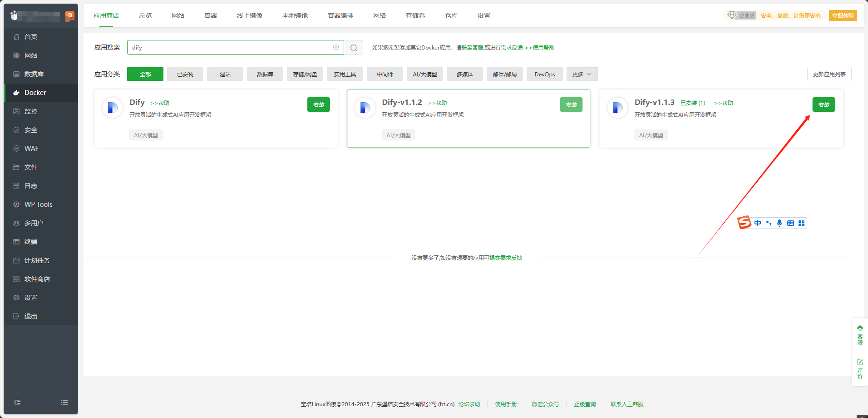Filter by 建站 category
This screenshot has width=868, height=418.
coord(225,74)
